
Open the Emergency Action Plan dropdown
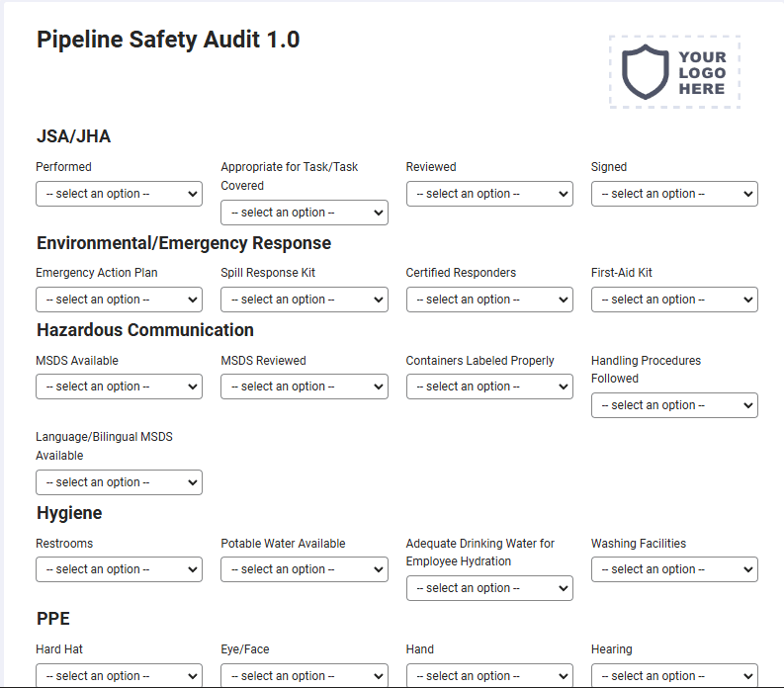(119, 300)
